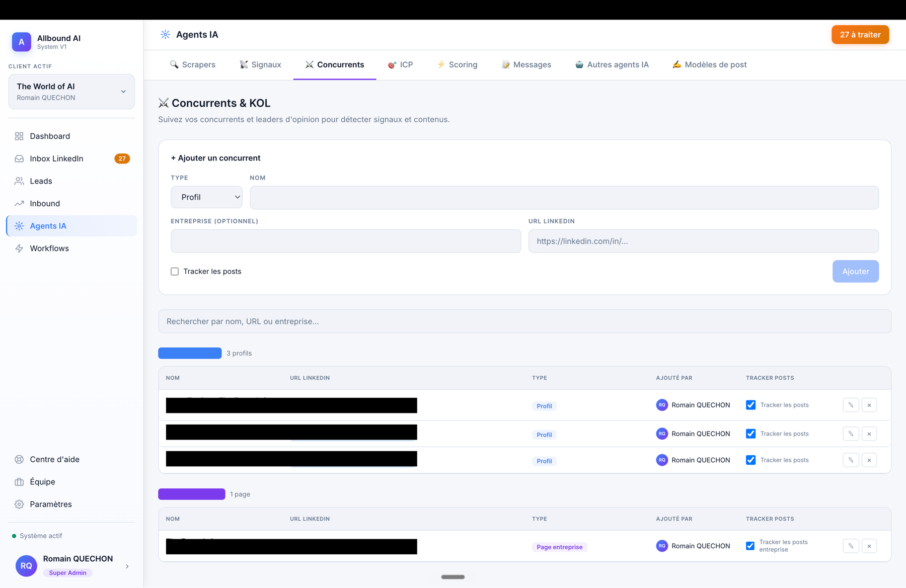Enable Tracker les posts checkbox in add form

[175, 272]
